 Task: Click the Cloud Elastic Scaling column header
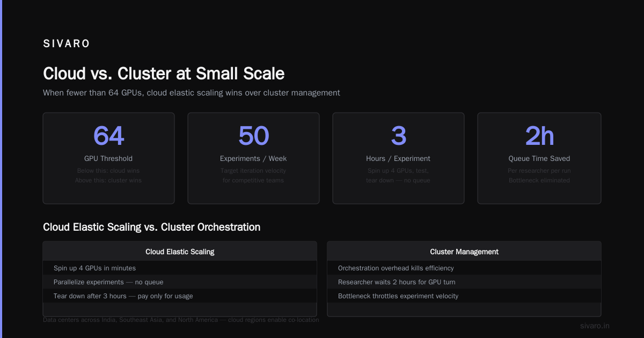click(180, 252)
